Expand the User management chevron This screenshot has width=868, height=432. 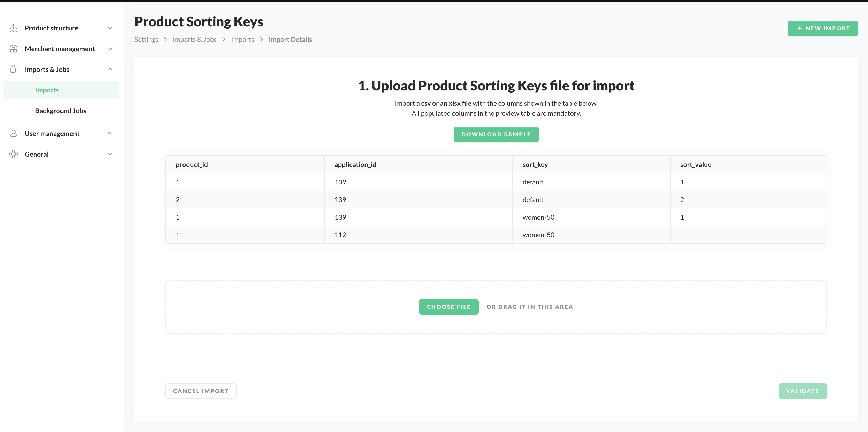[110, 133]
